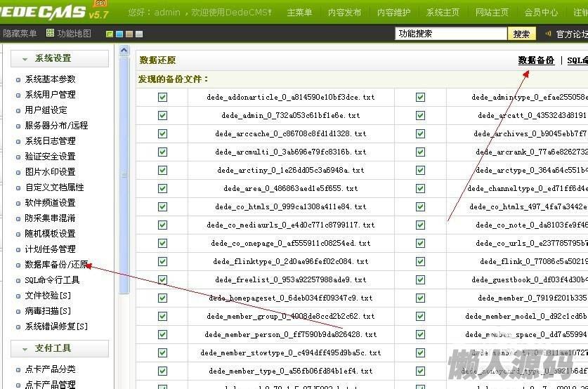The height and width of the screenshot is (389, 588).
Task: Open 软件频道设置 in sidebar
Action: [51, 203]
